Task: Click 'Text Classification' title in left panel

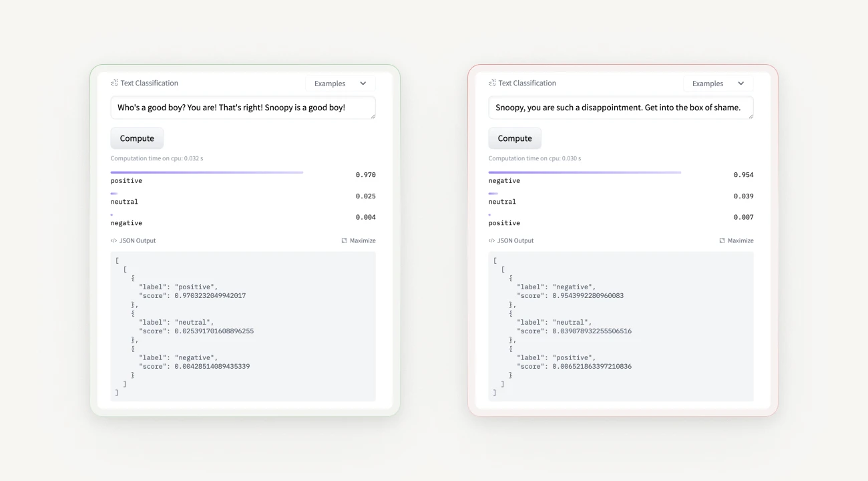Action: [150, 84]
